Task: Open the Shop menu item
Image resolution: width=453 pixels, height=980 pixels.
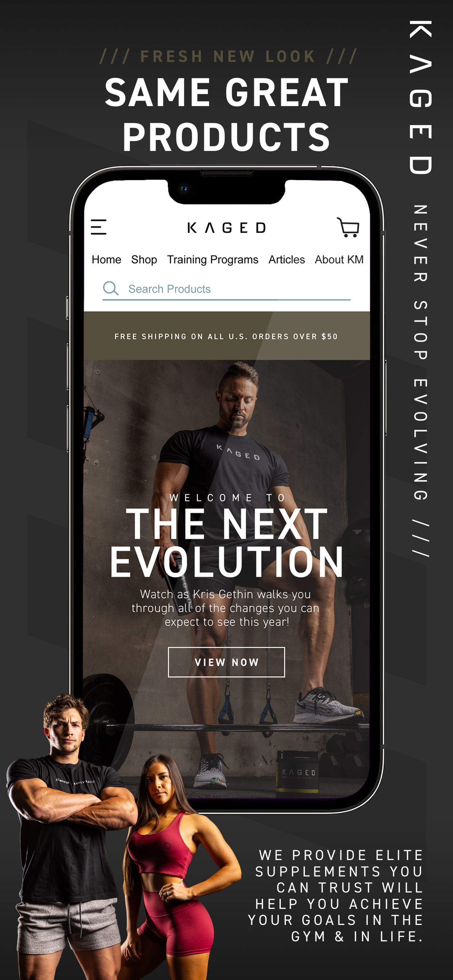Action: tap(144, 260)
